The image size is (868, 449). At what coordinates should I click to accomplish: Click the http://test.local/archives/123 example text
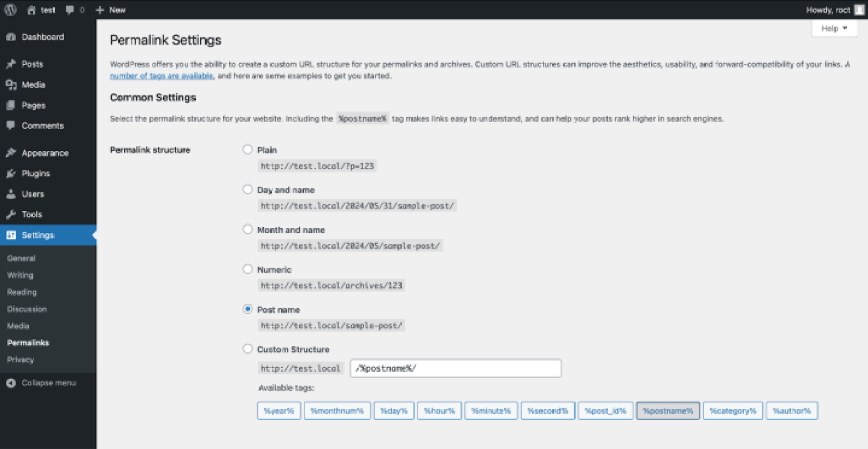331,286
